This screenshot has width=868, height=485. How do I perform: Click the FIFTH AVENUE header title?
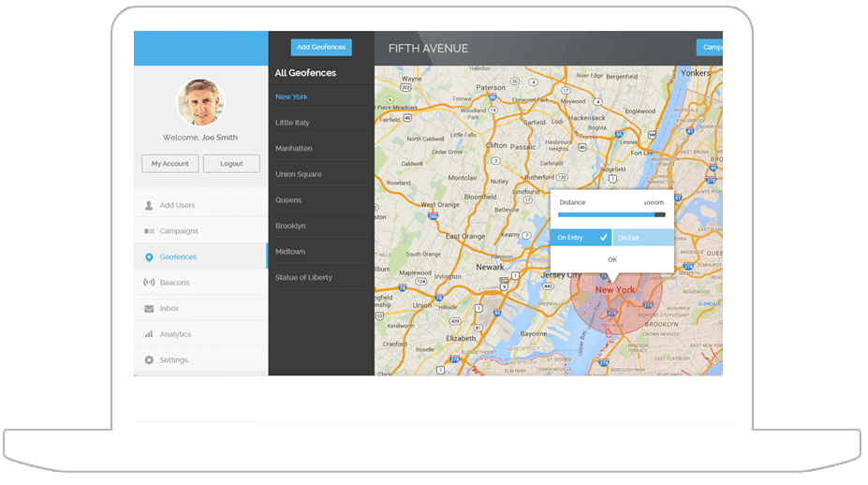click(x=428, y=49)
